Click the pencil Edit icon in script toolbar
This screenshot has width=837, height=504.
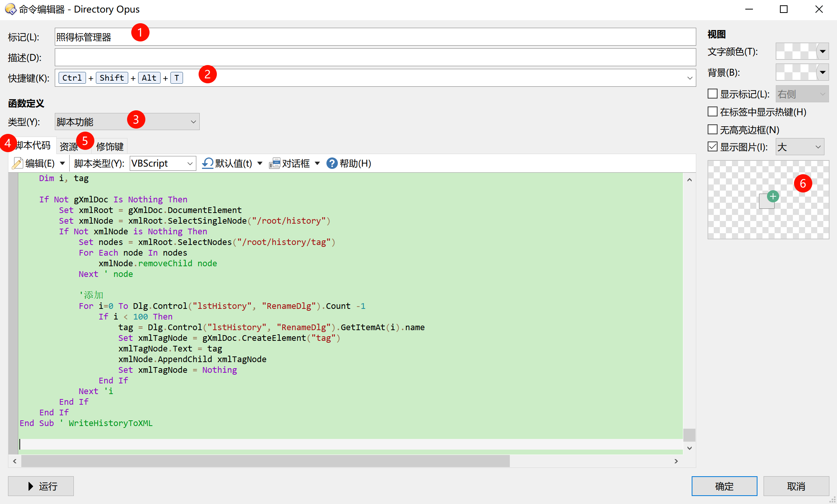(18, 164)
